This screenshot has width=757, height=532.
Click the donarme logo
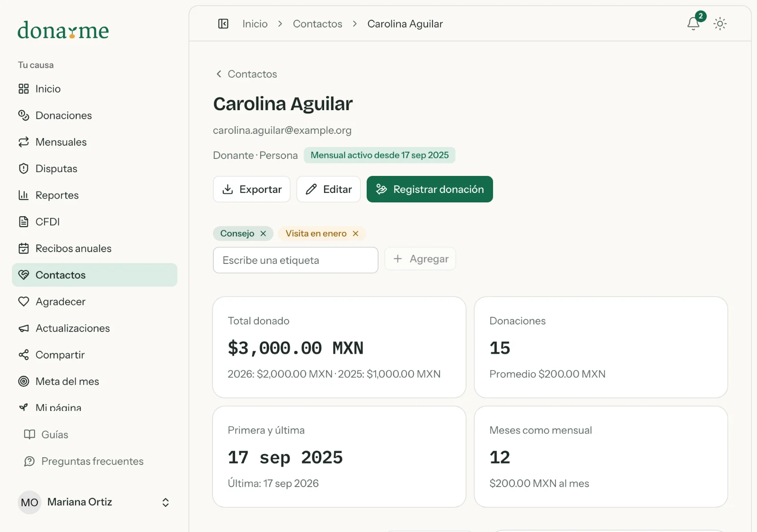tap(63, 30)
